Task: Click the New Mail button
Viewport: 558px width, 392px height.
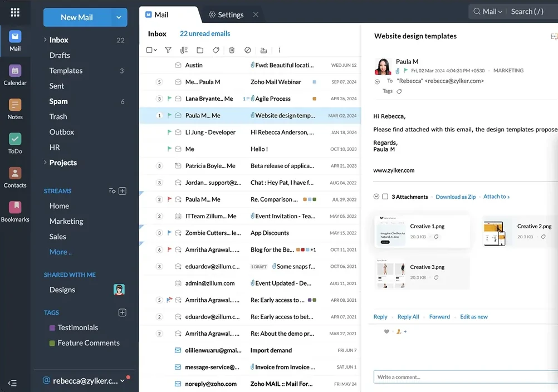Action: pyautogui.click(x=76, y=17)
